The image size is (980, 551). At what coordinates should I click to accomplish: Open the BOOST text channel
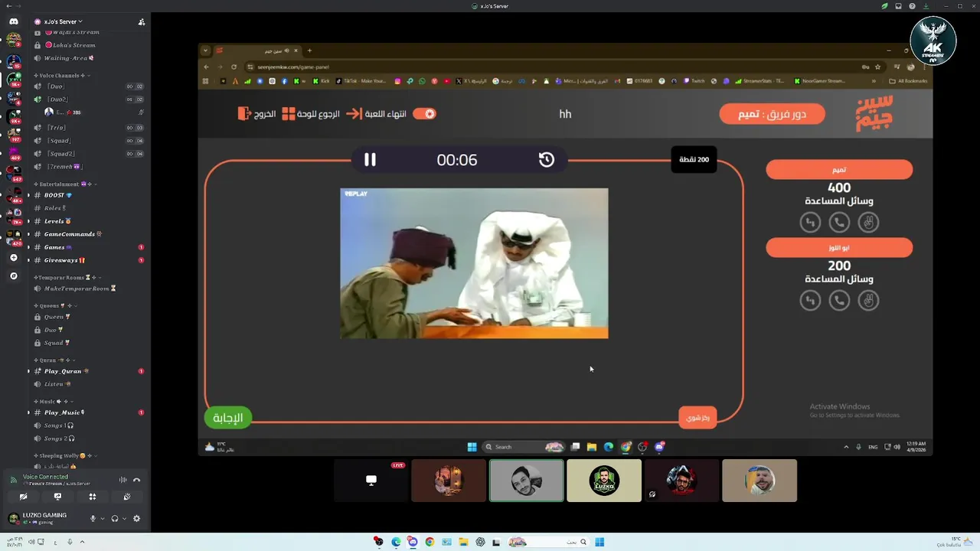89,195
